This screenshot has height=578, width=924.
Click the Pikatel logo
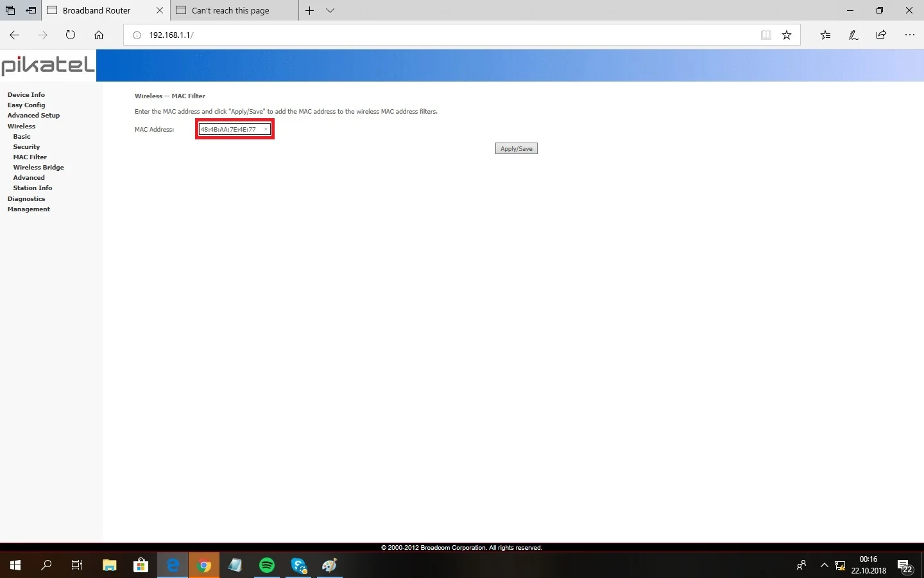point(48,65)
